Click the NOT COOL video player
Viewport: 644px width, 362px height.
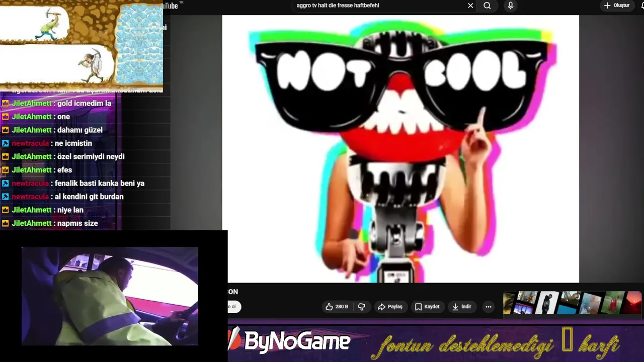coord(400,149)
